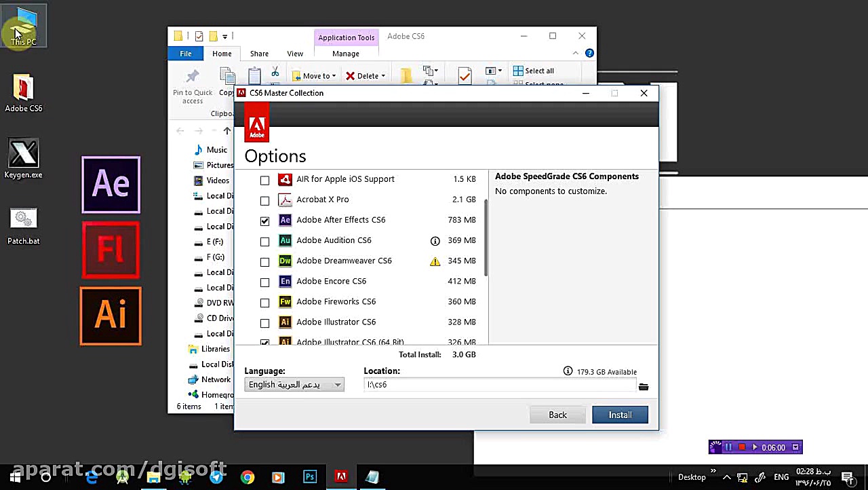Select the This PC desktop icon
This screenshot has width=868, height=490.
(x=24, y=27)
